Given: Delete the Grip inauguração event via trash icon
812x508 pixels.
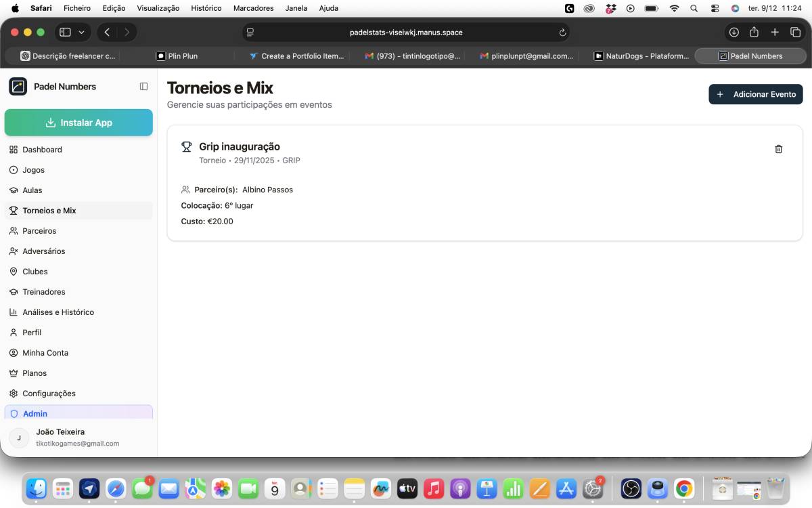Looking at the screenshot, I should click(x=778, y=149).
